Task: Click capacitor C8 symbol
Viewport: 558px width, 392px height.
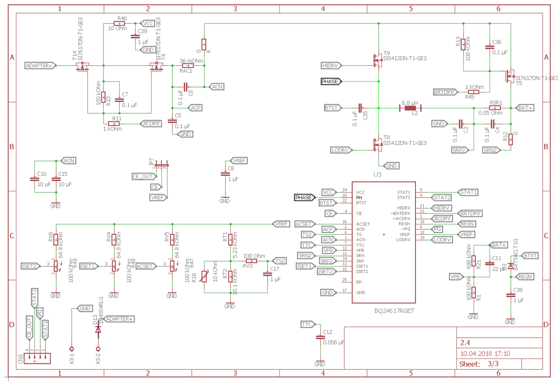Action: [225, 174]
